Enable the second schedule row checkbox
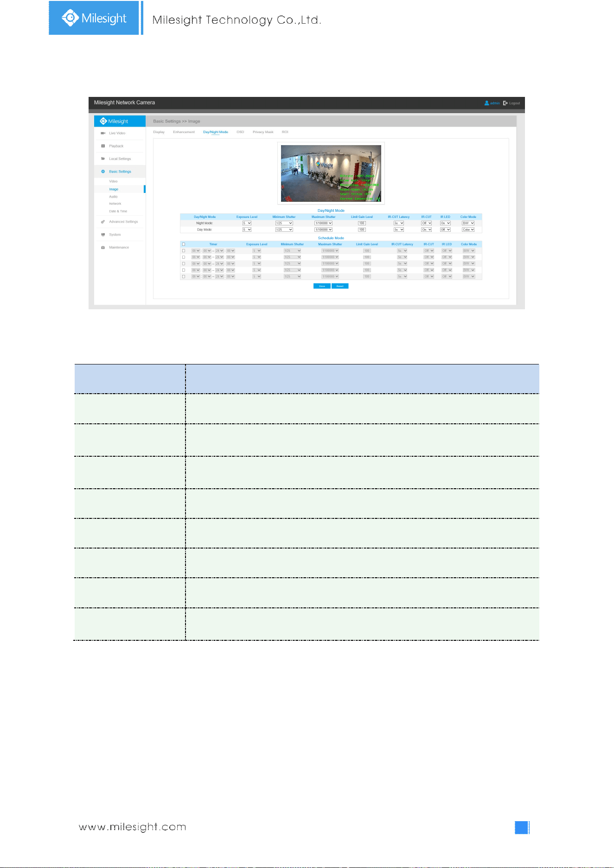Image resolution: width=614 pixels, height=868 pixels. tap(184, 257)
